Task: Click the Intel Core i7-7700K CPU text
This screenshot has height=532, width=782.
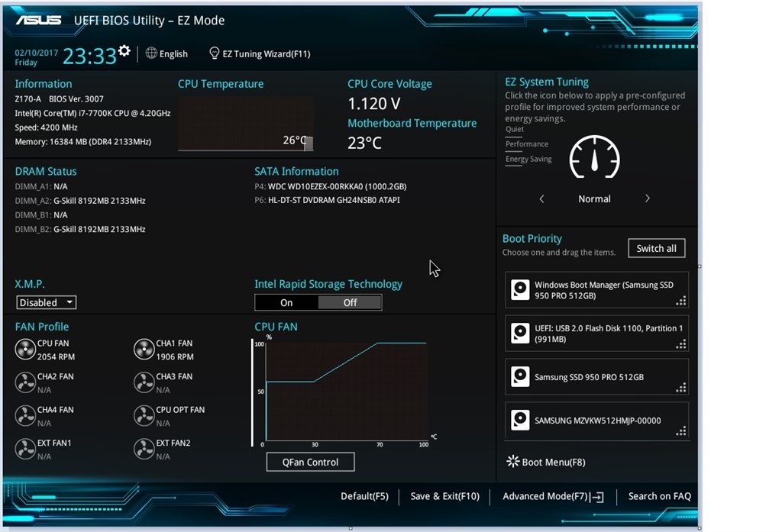Action: coord(92,113)
